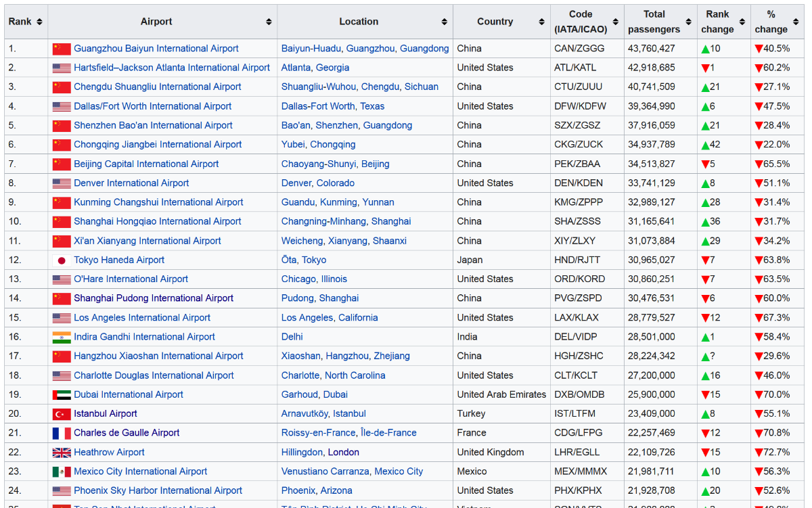Follow the Venustiano Carranza location link
Viewport: 812px width, 508px height.
(x=325, y=471)
